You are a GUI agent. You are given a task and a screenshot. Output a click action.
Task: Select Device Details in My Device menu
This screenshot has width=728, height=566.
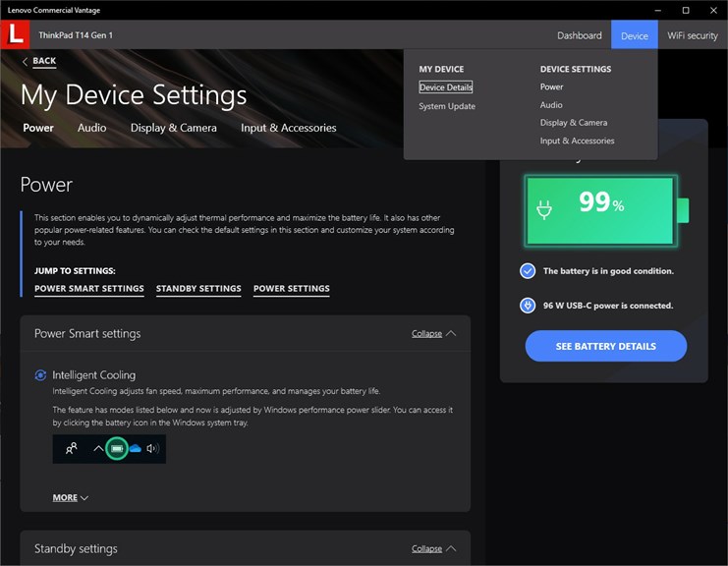pyautogui.click(x=446, y=87)
